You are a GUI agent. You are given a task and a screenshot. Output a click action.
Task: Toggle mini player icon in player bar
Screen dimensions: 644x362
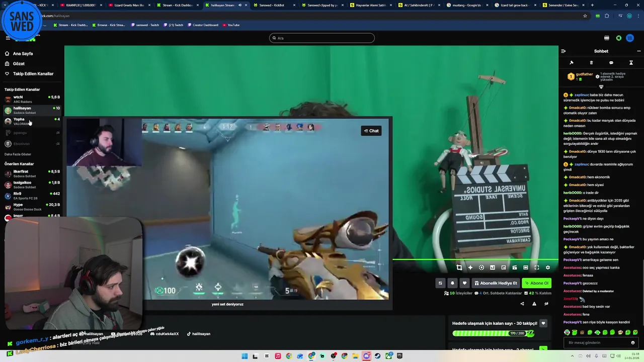(x=515, y=267)
